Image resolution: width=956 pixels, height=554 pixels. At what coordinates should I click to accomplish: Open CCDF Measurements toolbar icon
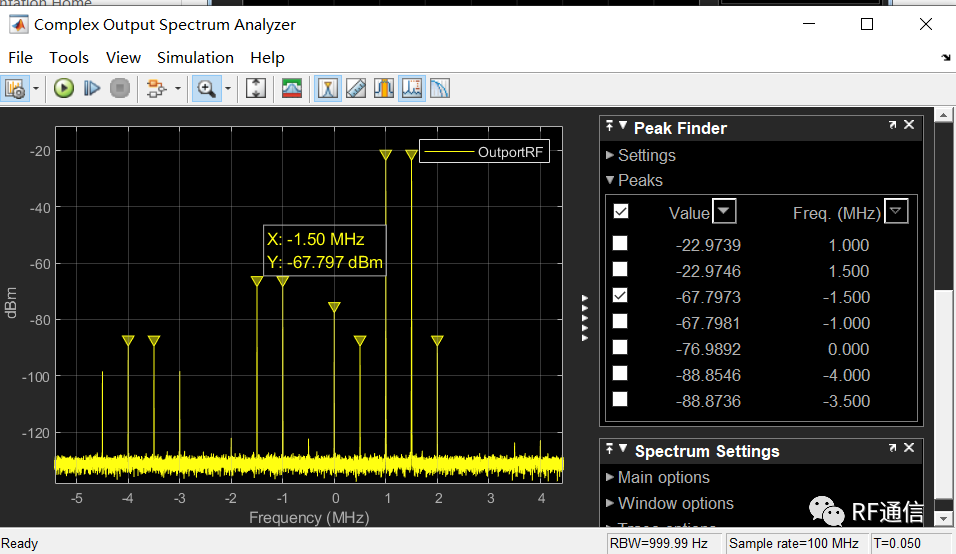click(x=440, y=89)
